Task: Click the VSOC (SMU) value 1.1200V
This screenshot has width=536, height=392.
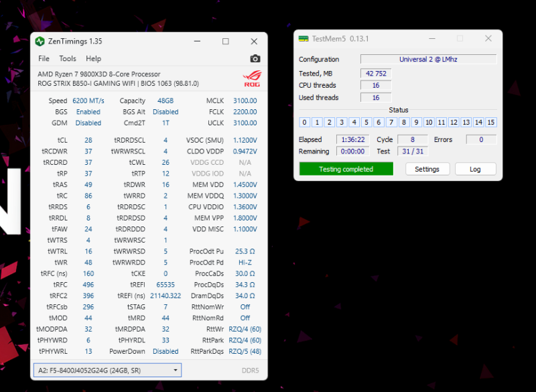Action: (245, 140)
